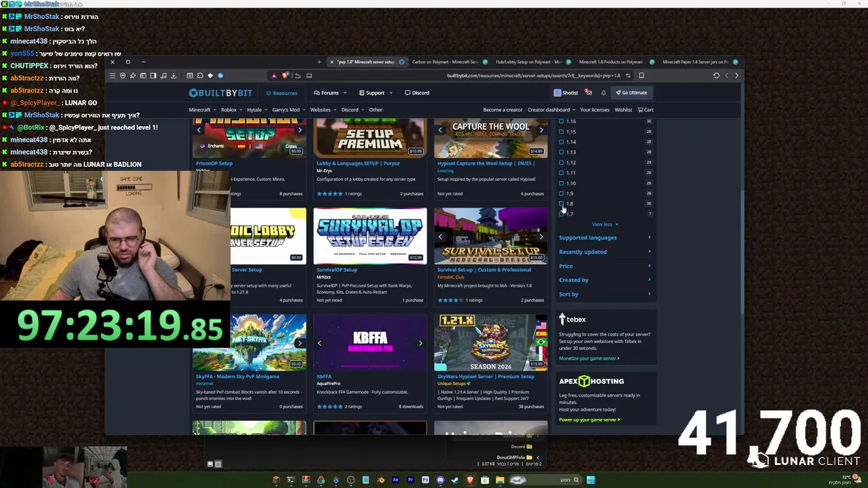Viewport: 868px width, 488px height.
Task: Open the Roblox category dropdown
Action: pos(231,110)
